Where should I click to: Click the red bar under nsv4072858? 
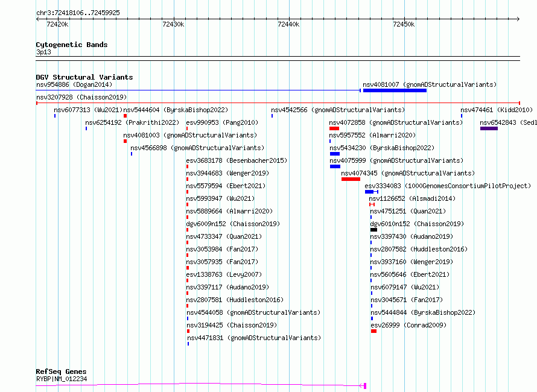click(x=334, y=128)
